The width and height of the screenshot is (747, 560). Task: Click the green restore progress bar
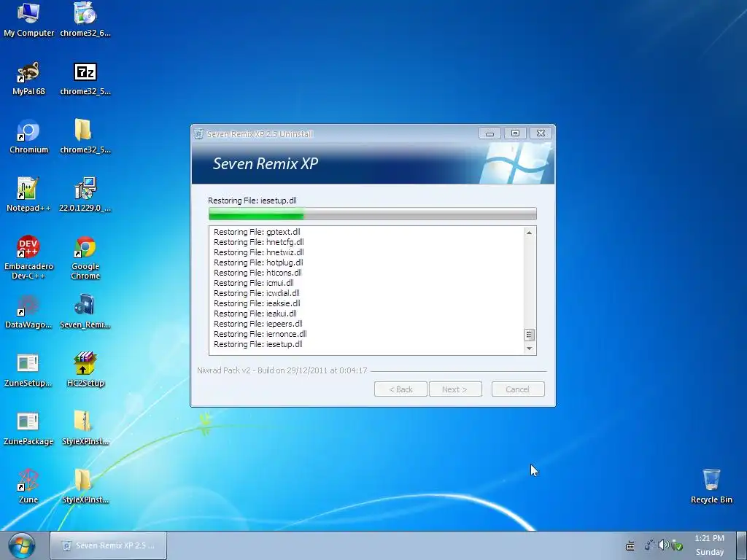[373, 214]
